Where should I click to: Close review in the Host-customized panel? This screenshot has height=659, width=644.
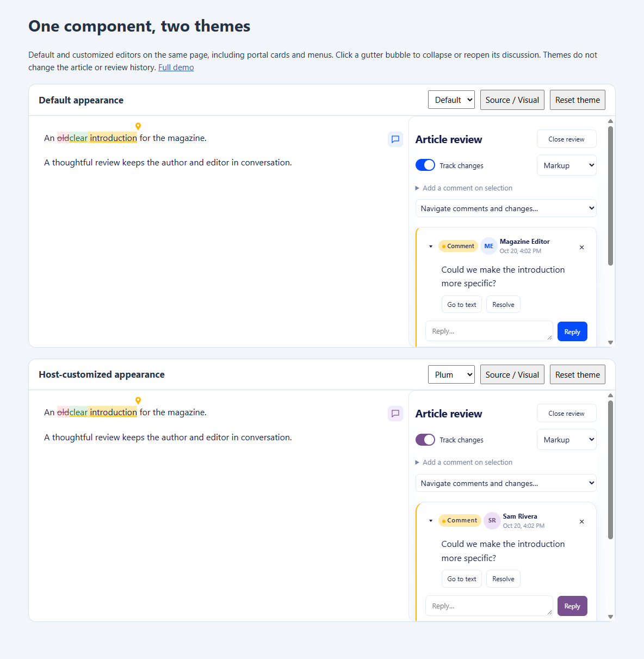tap(567, 413)
